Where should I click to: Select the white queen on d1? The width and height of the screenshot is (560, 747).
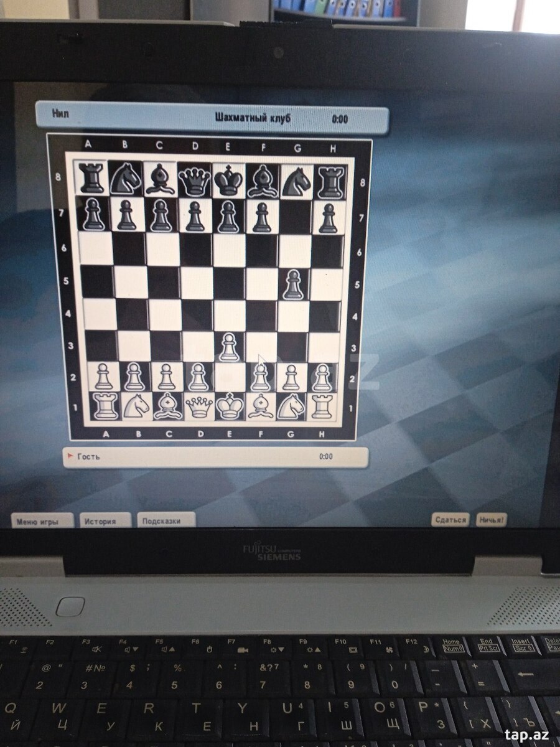pos(199,406)
